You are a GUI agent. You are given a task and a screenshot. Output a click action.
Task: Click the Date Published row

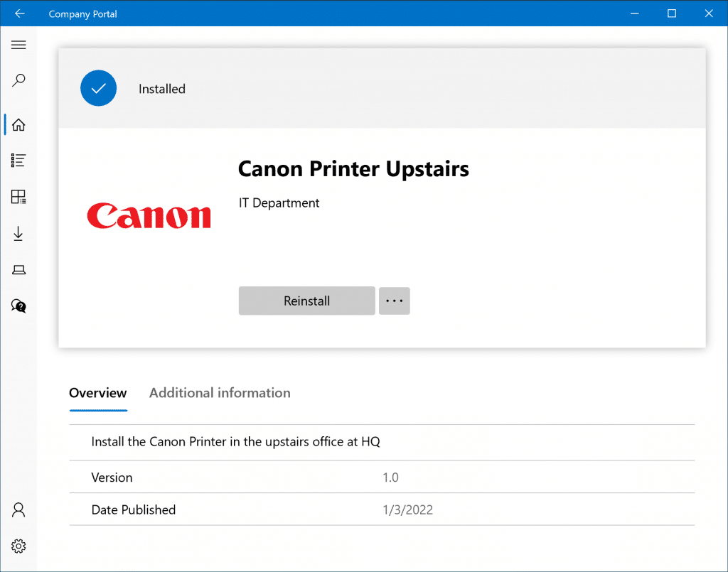point(382,509)
